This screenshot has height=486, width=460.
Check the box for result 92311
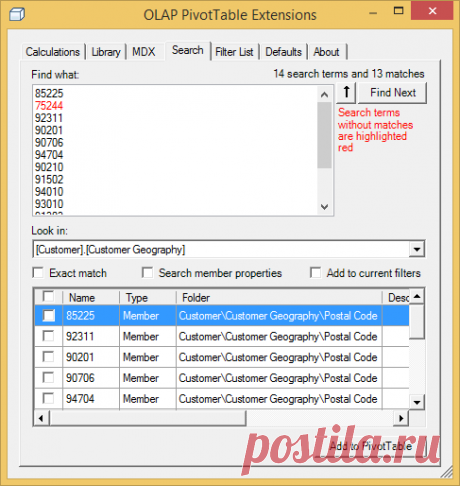tap(48, 336)
